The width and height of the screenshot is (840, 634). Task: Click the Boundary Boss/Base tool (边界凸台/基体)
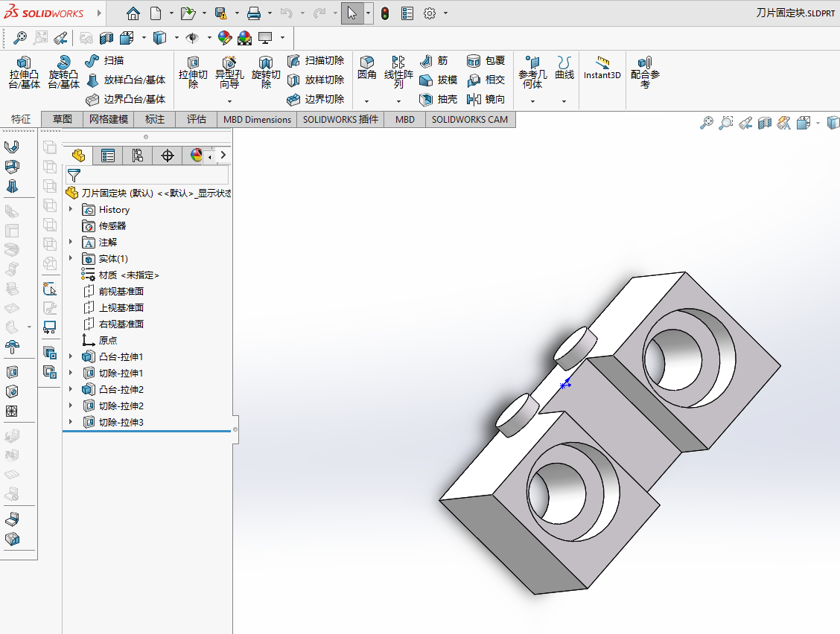(x=126, y=99)
